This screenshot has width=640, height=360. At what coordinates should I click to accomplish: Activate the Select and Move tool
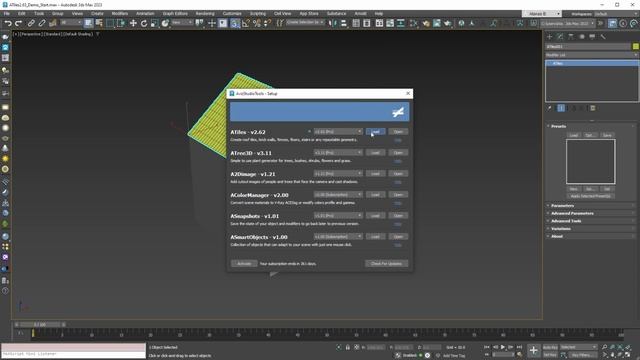click(133, 24)
